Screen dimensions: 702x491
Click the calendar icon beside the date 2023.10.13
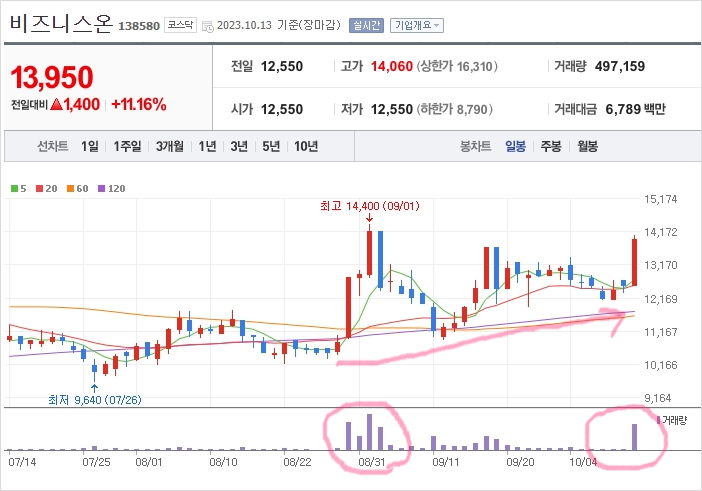(x=208, y=26)
